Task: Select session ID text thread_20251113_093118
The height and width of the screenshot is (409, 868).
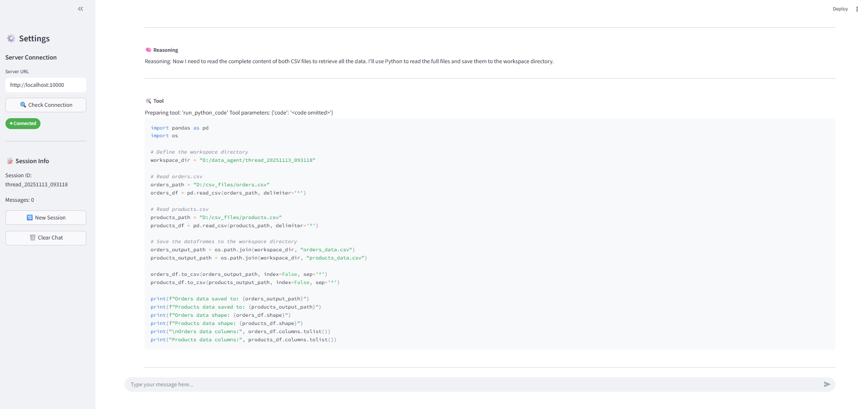Action: click(x=36, y=185)
